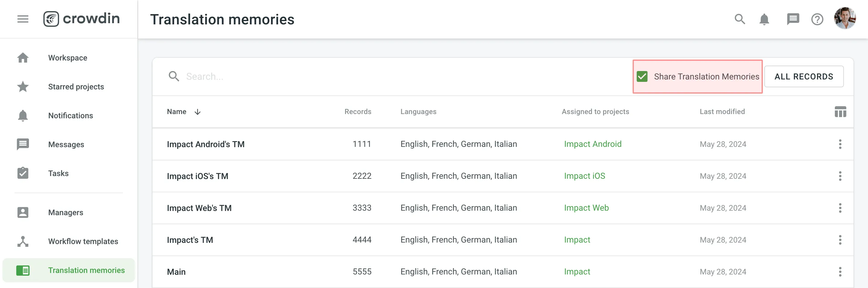The image size is (868, 288).
Task: Sort by the Name column header
Action: tap(177, 112)
